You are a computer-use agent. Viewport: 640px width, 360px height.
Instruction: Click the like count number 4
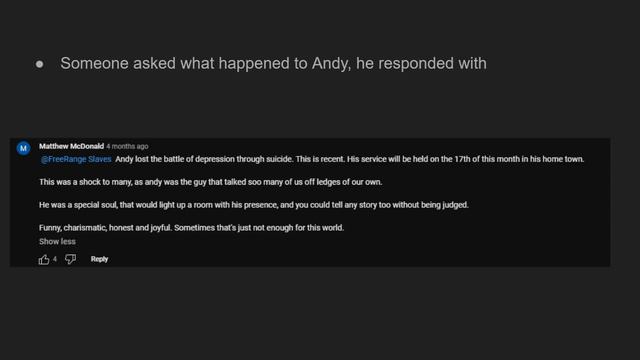click(55, 259)
